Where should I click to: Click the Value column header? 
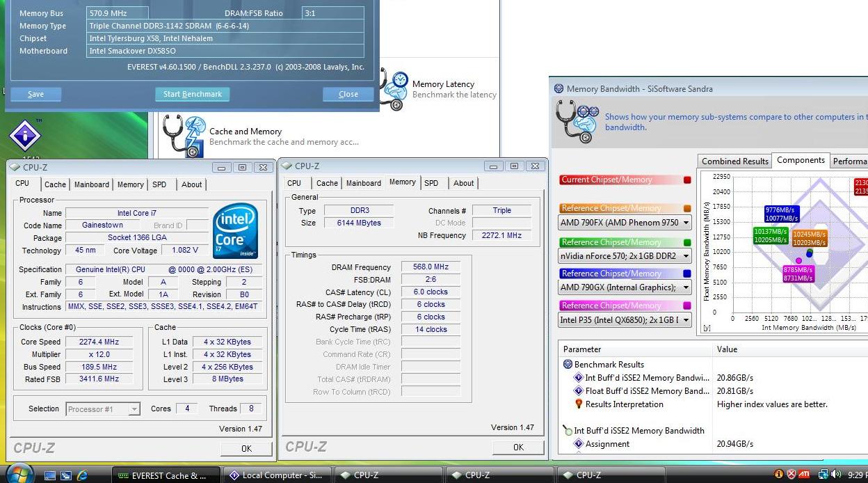tap(790, 349)
